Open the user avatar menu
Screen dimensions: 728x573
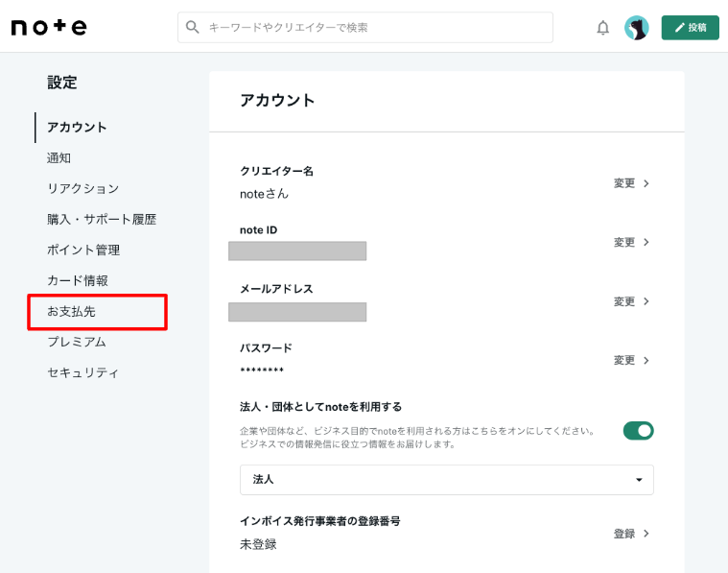(x=636, y=28)
